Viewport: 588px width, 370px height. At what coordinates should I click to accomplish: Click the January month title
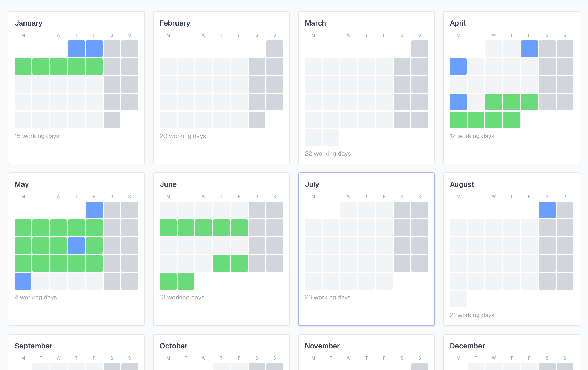coord(28,23)
